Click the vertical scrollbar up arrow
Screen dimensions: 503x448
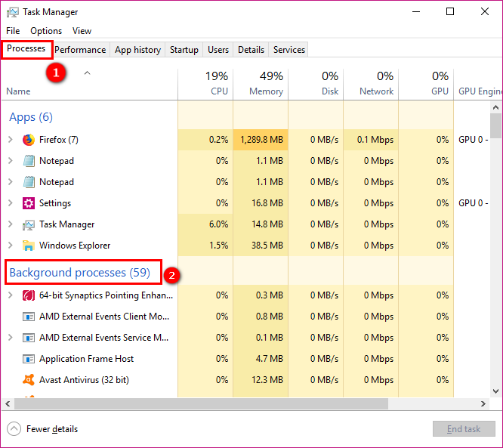pyautogui.click(x=495, y=107)
